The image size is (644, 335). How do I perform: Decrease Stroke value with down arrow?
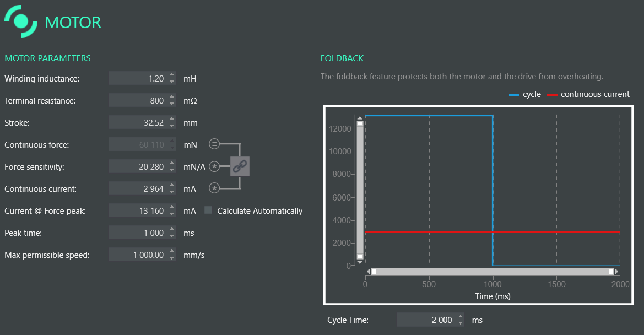click(x=172, y=126)
